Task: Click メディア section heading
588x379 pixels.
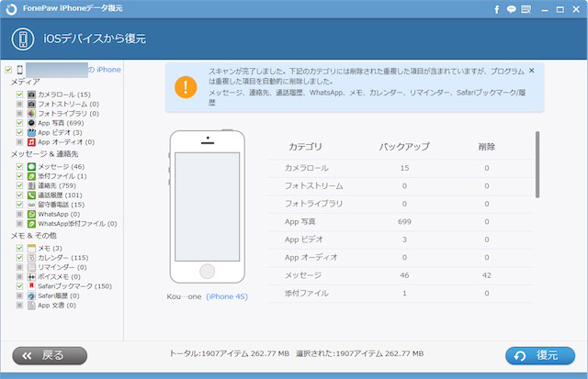Action: click(x=25, y=82)
